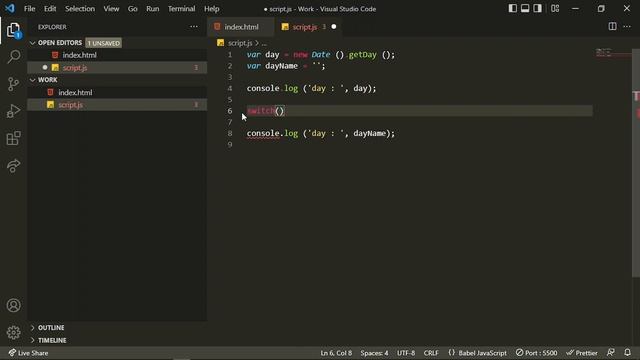640x360 pixels.
Task: Split the editor to the right
Action: [612, 27]
